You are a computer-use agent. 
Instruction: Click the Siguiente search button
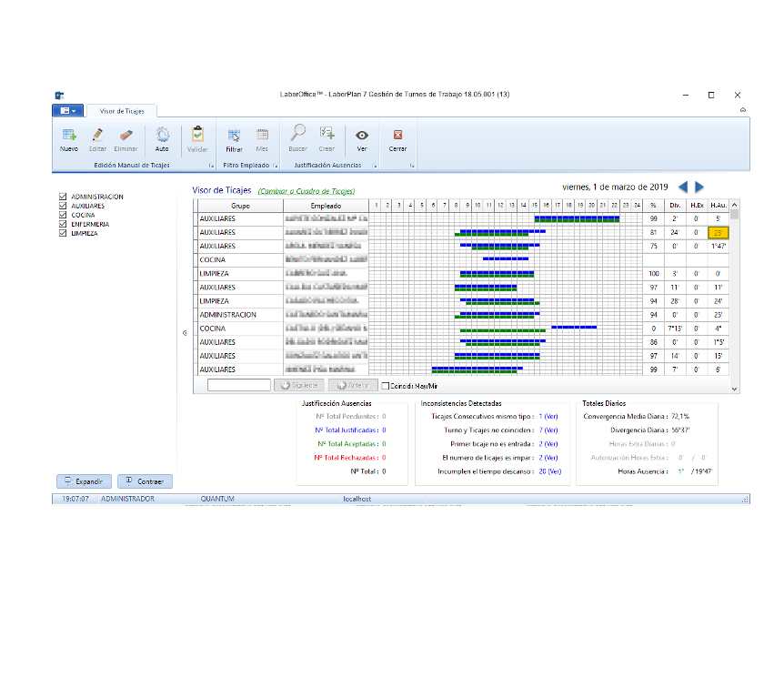tap(299, 385)
